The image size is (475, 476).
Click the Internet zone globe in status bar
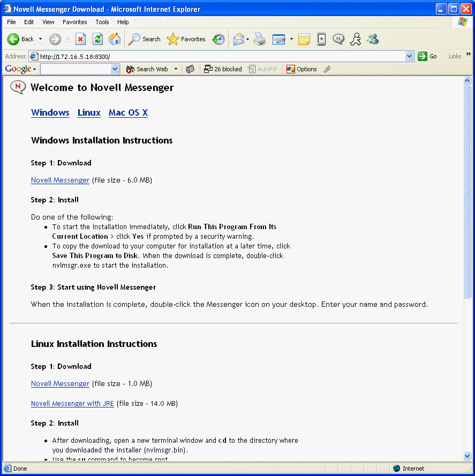(396, 469)
